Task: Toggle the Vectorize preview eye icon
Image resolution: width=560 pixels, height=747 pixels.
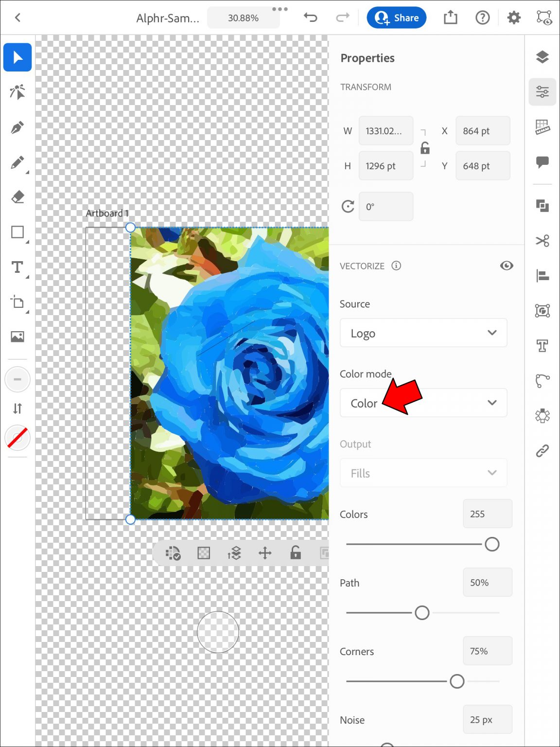Action: 507,266
